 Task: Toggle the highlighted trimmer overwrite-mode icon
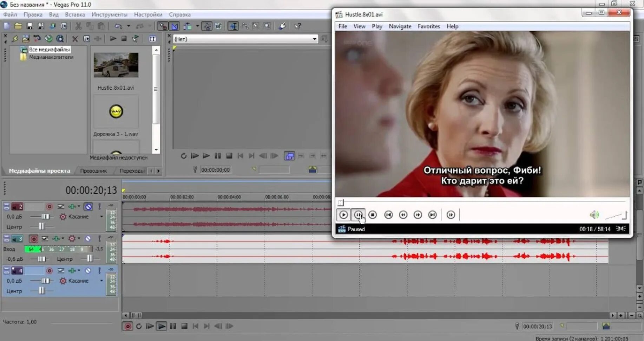pos(289,156)
